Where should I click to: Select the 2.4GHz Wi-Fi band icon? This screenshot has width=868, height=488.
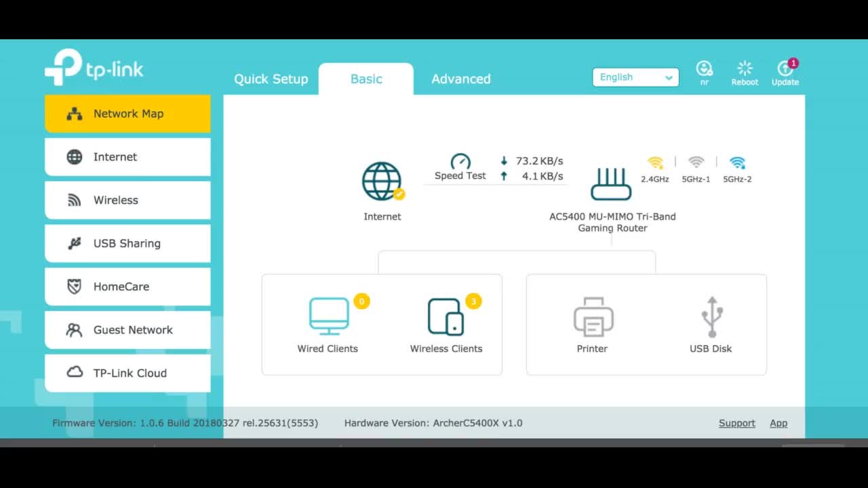[x=655, y=163]
